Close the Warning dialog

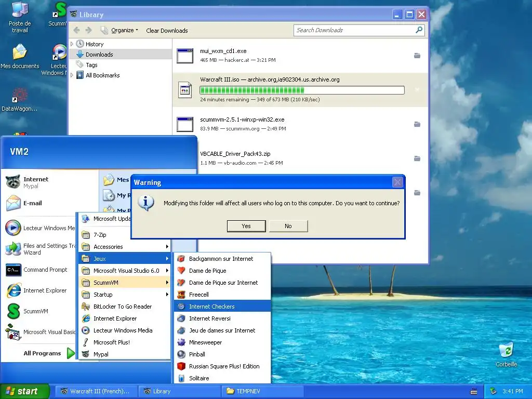pyautogui.click(x=397, y=182)
